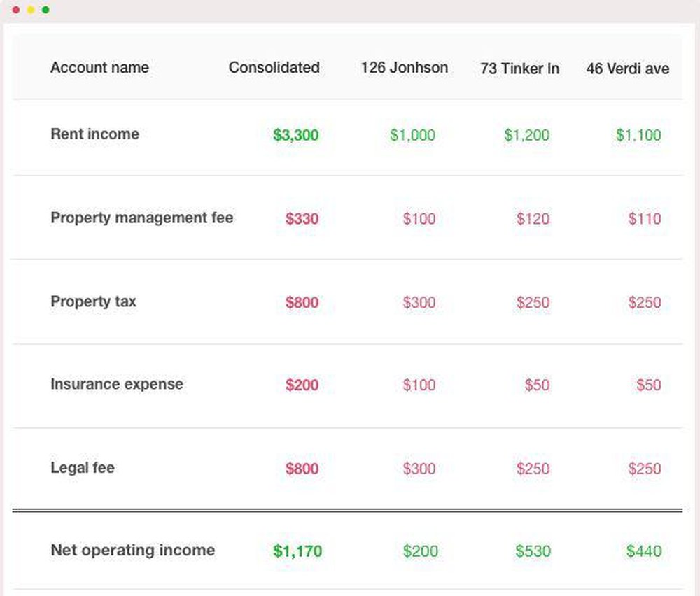Click the 46 Verdi ave column header
The image size is (700, 596).
tap(627, 69)
